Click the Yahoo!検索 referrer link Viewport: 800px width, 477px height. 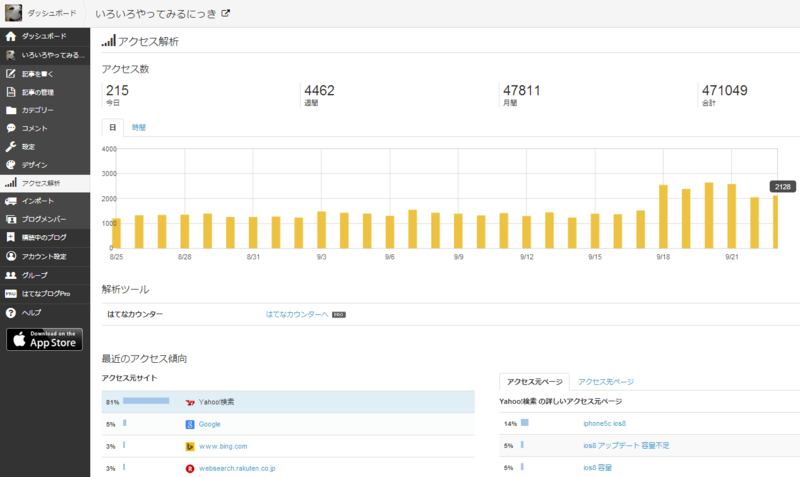click(x=216, y=402)
